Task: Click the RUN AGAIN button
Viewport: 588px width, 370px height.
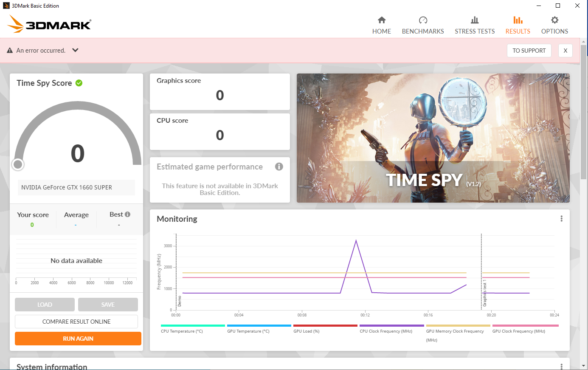Action: [78, 339]
